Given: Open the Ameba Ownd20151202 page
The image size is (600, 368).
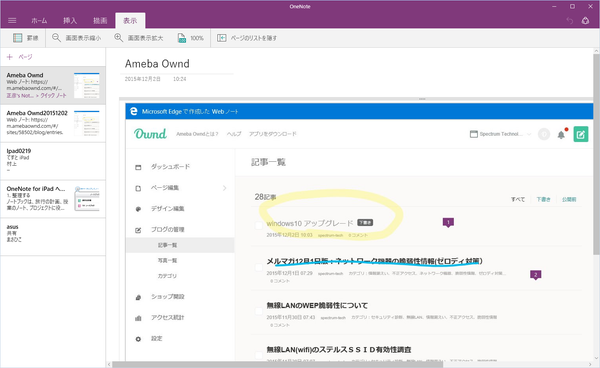Looking at the screenshot, I should coord(53,123).
